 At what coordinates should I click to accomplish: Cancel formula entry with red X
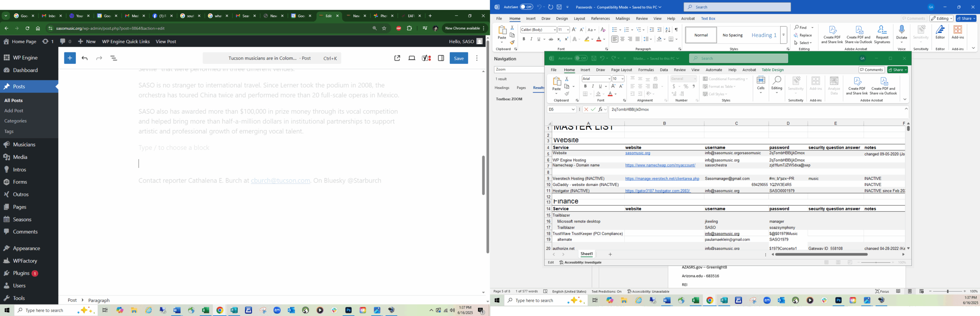[x=586, y=109]
